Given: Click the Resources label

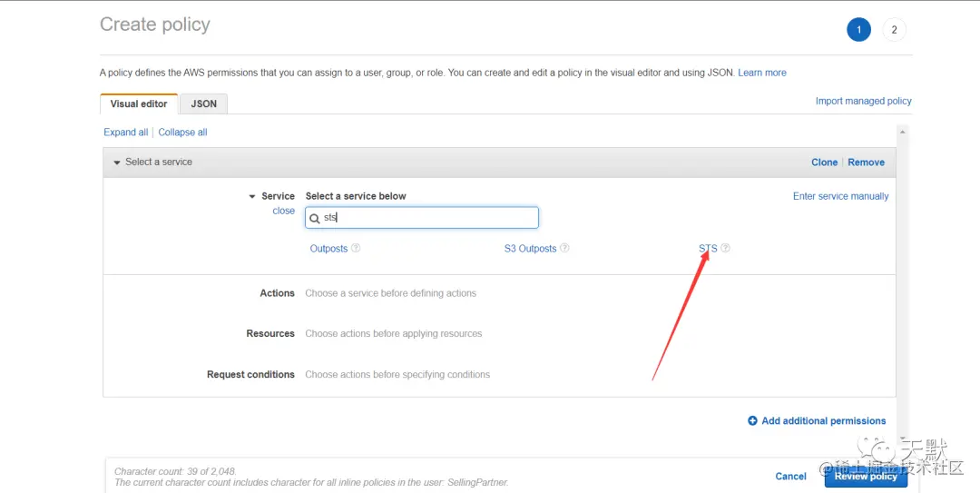Looking at the screenshot, I should pos(270,333).
